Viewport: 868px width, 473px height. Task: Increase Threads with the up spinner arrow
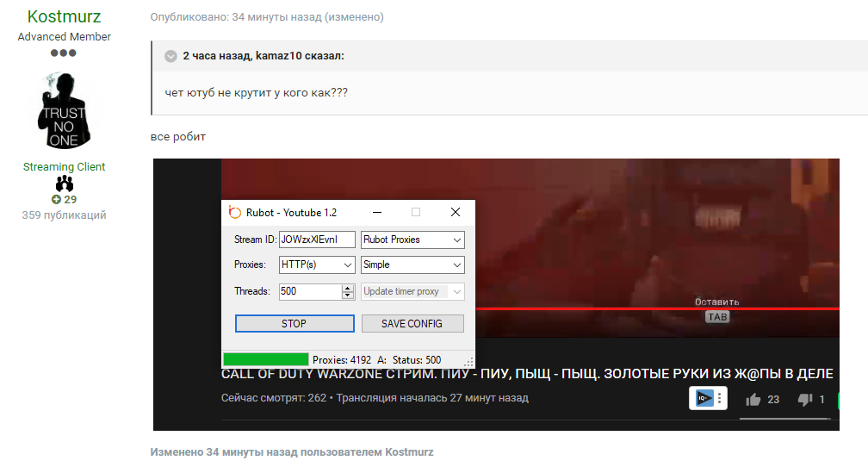(x=348, y=288)
